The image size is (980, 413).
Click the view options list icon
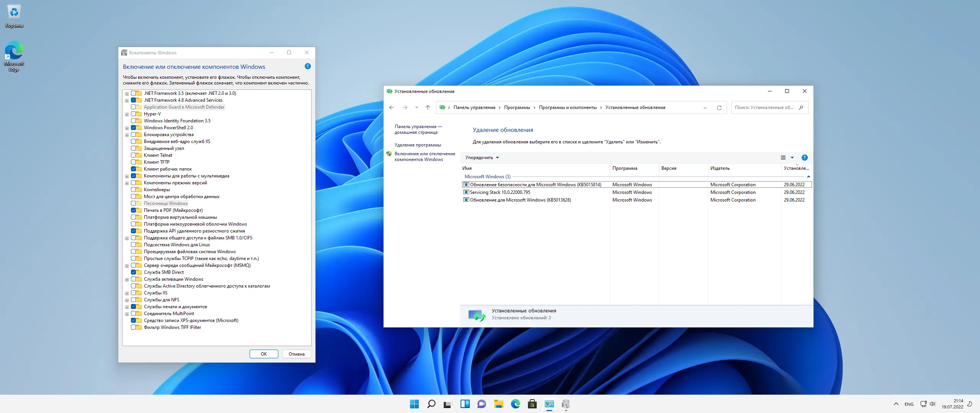pos(783,158)
